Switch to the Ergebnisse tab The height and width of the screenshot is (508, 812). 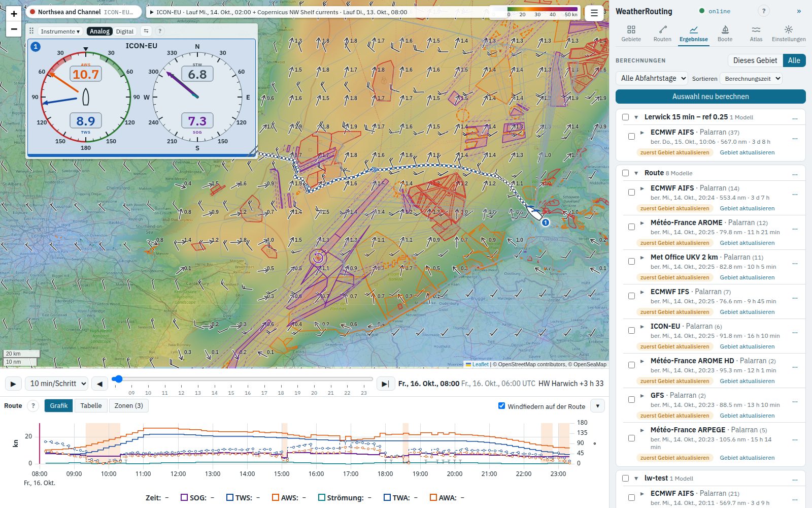694,34
